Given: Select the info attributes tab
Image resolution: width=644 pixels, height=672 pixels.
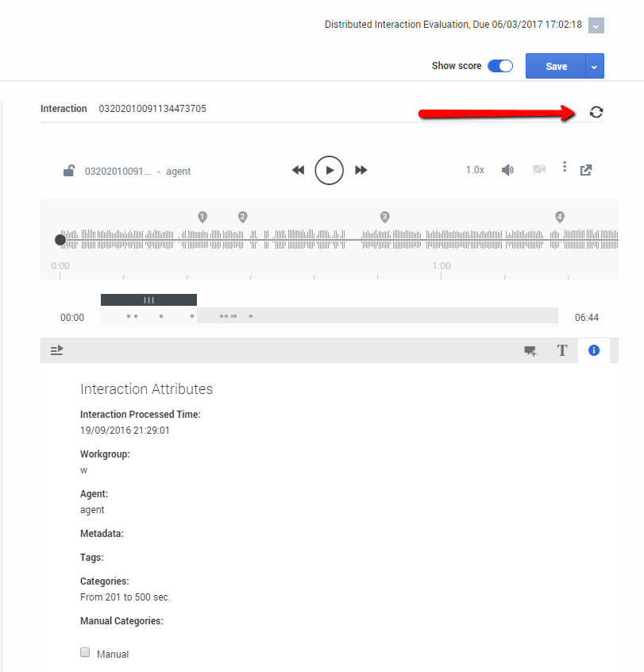Looking at the screenshot, I should [594, 350].
